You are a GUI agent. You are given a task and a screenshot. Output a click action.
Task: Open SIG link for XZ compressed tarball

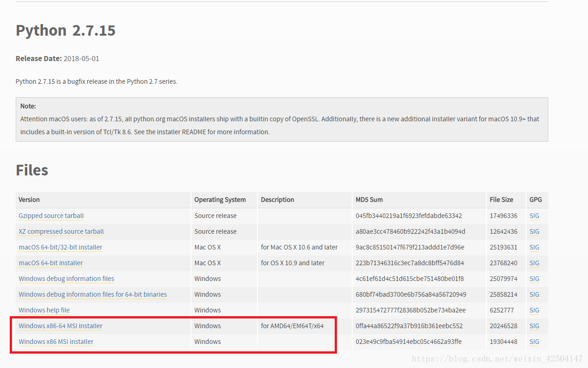[x=534, y=231]
